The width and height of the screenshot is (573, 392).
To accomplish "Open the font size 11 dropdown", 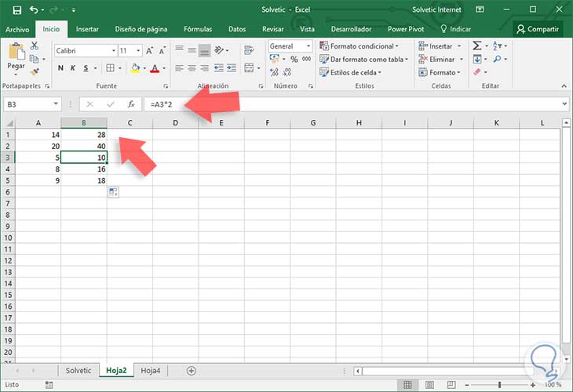I will tap(138, 51).
